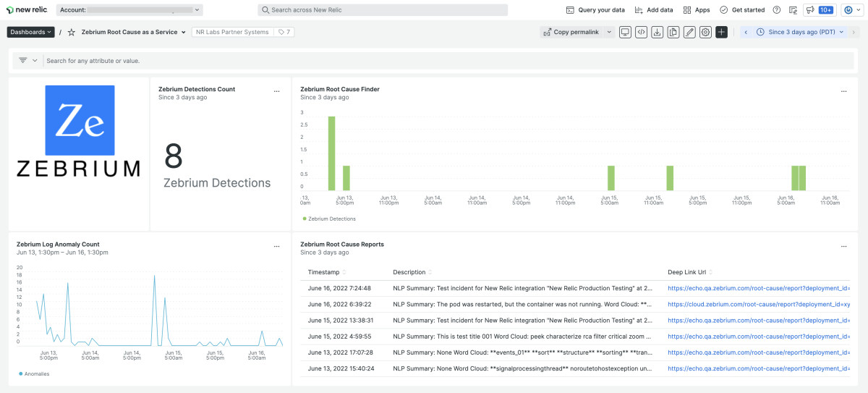Open deep link for June 13 15:40:24 row
The width and height of the screenshot is (868, 393).
click(759, 368)
